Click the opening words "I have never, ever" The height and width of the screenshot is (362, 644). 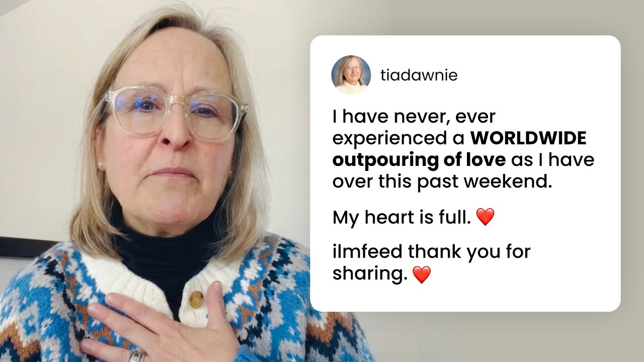(x=414, y=117)
